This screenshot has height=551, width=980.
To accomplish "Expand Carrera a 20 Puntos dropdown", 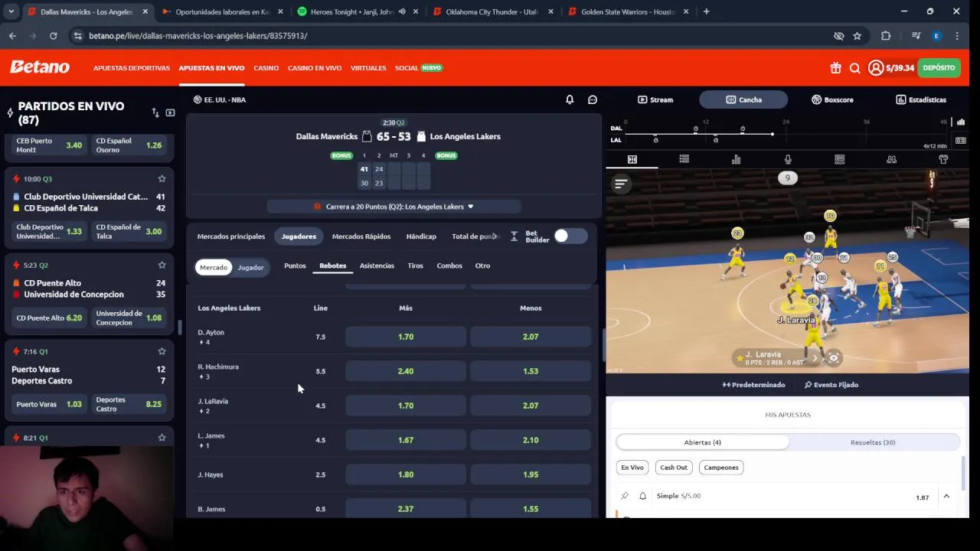I will click(x=394, y=207).
